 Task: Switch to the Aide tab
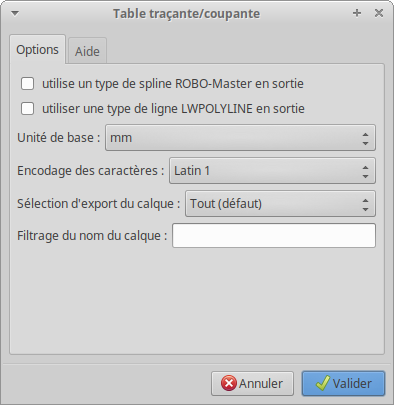tap(87, 51)
